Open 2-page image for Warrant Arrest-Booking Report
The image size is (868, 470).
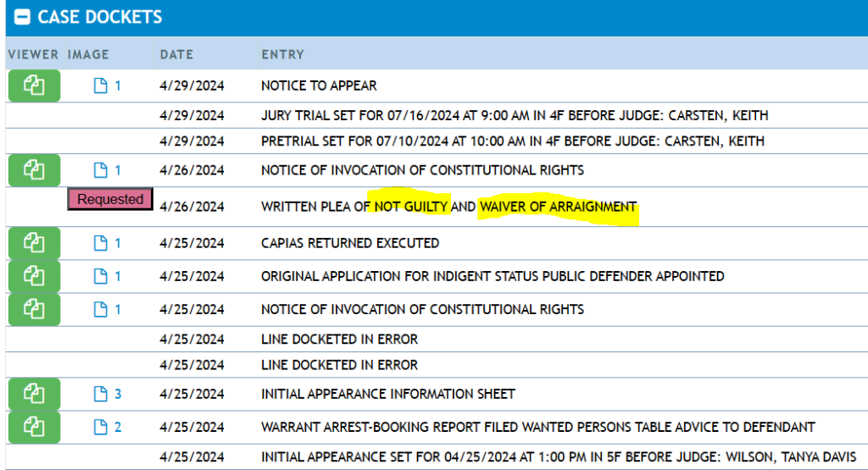click(107, 427)
